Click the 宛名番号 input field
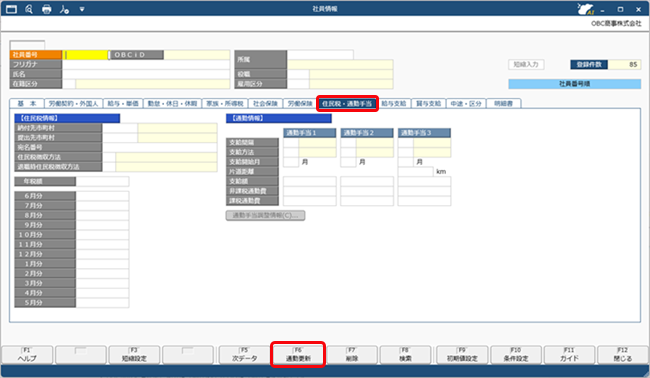This screenshot has width=650, height=378. tap(160, 147)
